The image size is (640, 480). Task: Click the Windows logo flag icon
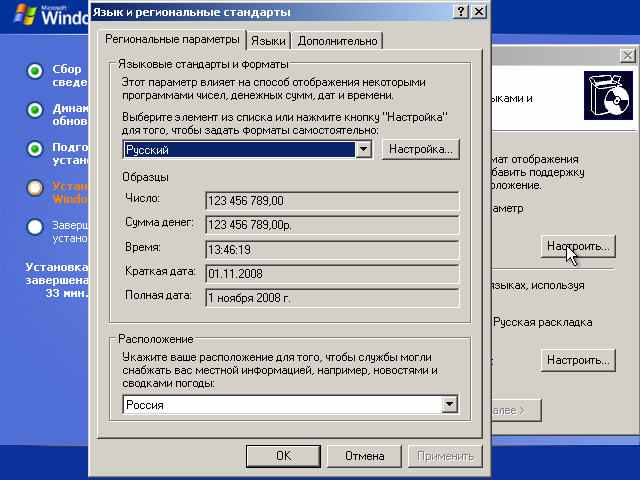[25, 15]
